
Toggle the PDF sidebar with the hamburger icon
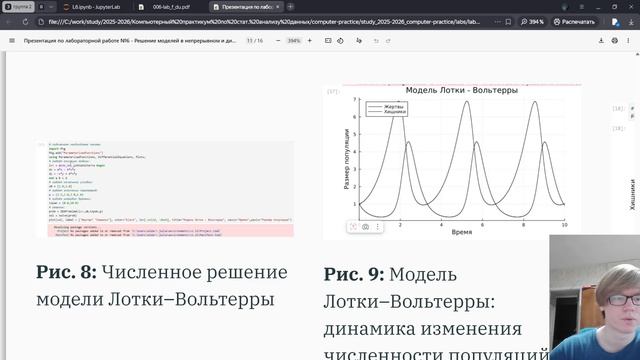point(12,41)
